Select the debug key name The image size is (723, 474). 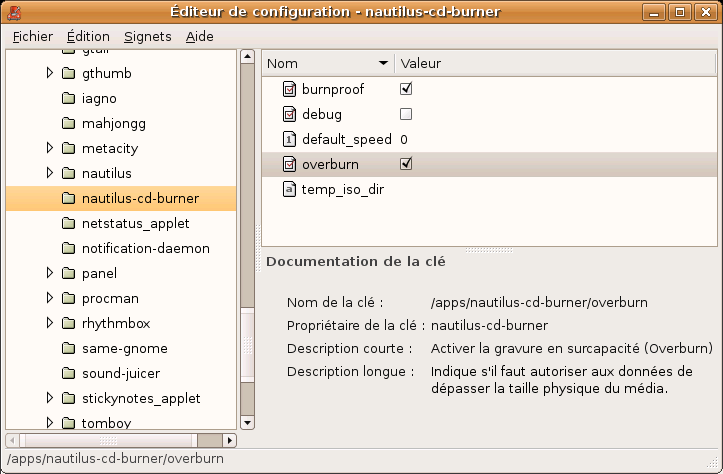tap(322, 114)
